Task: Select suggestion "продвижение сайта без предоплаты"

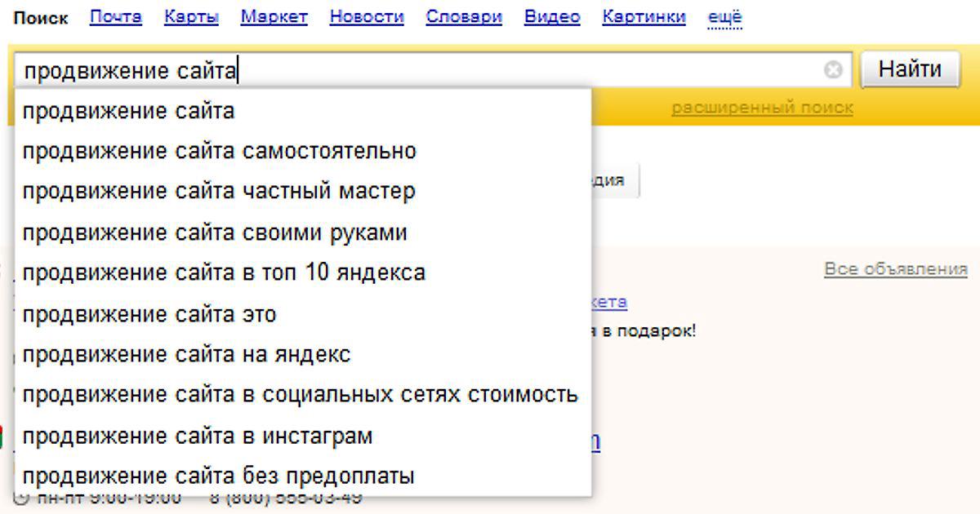Action: tap(303, 476)
